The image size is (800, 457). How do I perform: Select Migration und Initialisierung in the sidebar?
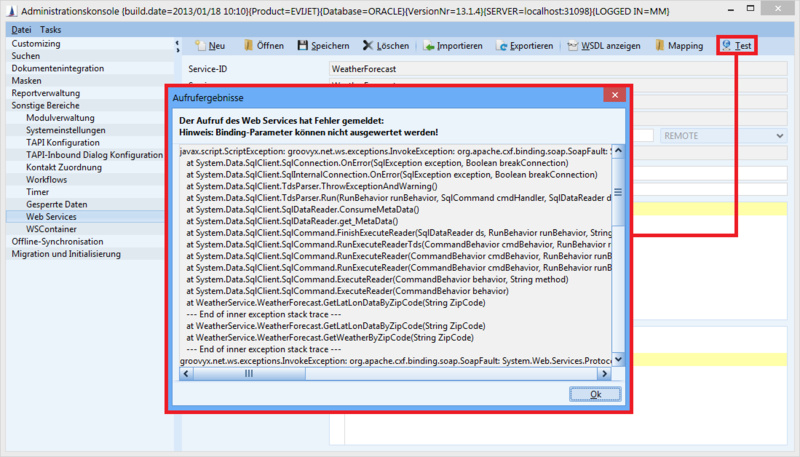click(66, 254)
